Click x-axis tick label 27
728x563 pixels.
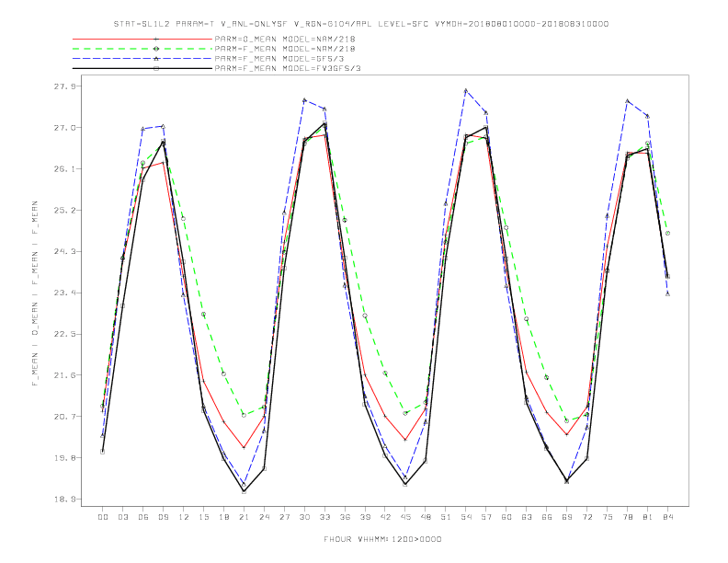(x=284, y=517)
